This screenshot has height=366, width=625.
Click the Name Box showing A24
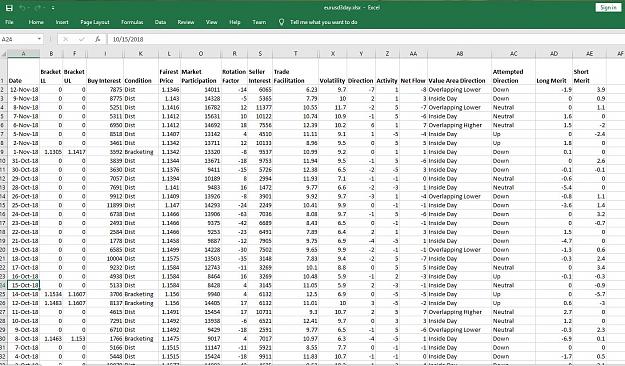click(x=18, y=39)
